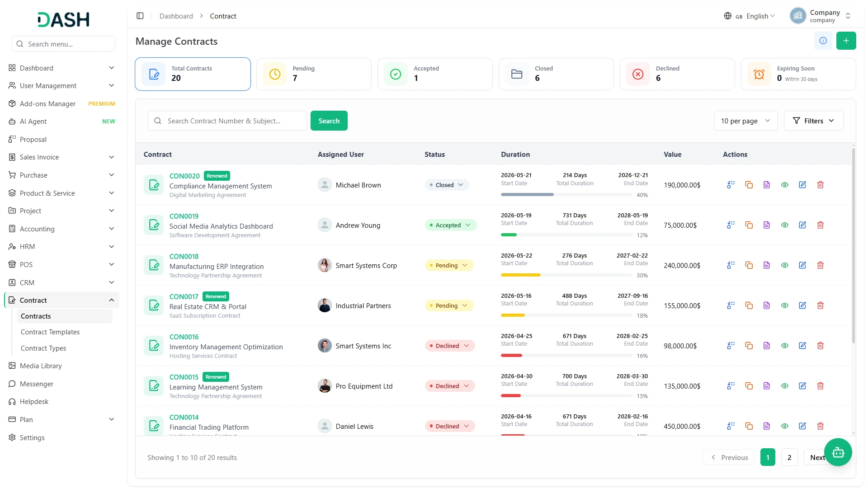Open the info icon beside add button
Viewport: 868px width, 488px height.
pos(823,41)
